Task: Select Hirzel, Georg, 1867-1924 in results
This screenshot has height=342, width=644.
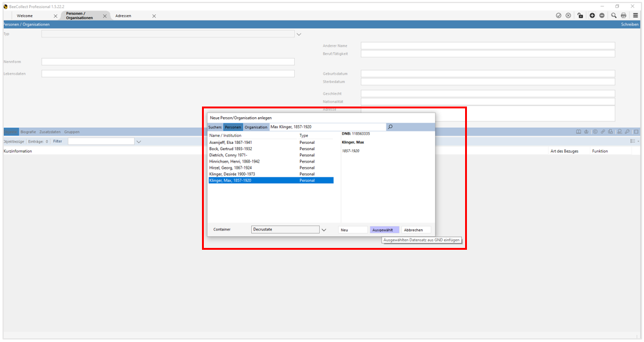Action: tap(231, 168)
